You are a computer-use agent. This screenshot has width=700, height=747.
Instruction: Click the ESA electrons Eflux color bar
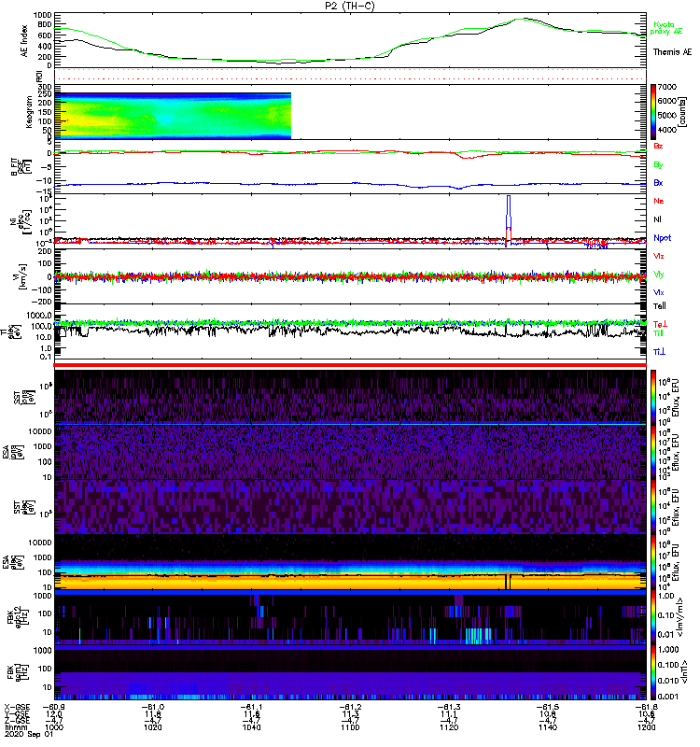653,562
